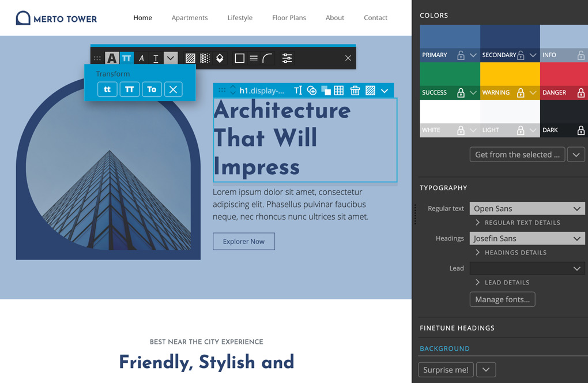The height and width of the screenshot is (383, 588).
Task: Open the sliders settings tool
Action: (x=287, y=58)
